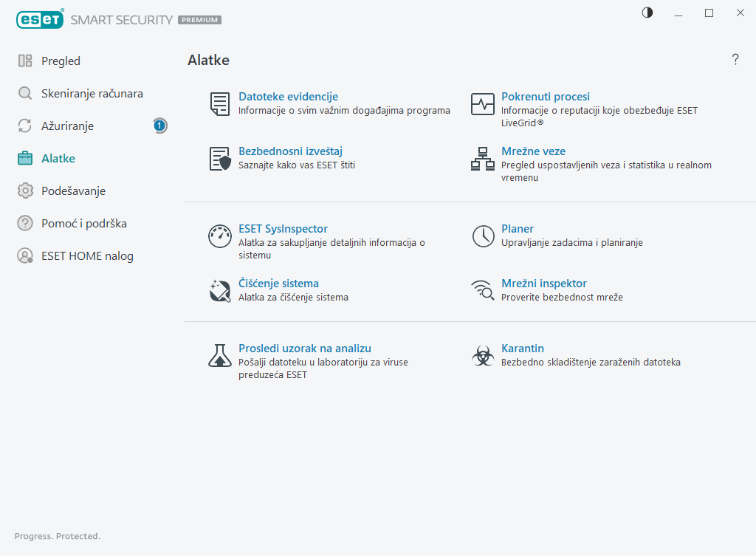The height and width of the screenshot is (556, 756).
Task: Open the Prosledi uzorak na analizu link
Action: pyautogui.click(x=304, y=349)
